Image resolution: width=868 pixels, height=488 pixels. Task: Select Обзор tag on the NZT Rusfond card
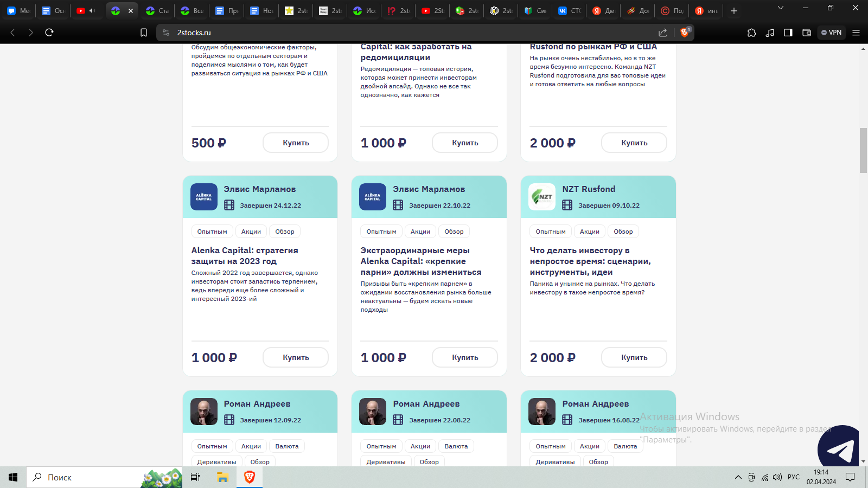click(623, 232)
